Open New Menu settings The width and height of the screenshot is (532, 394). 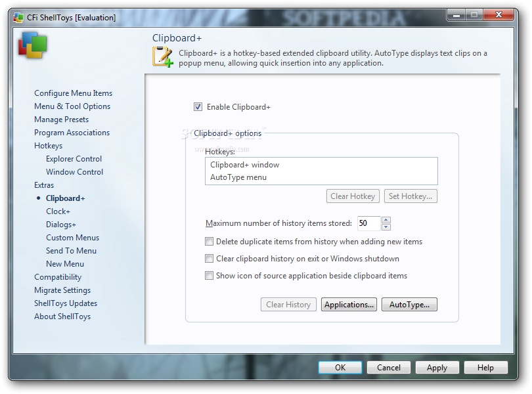pos(65,264)
